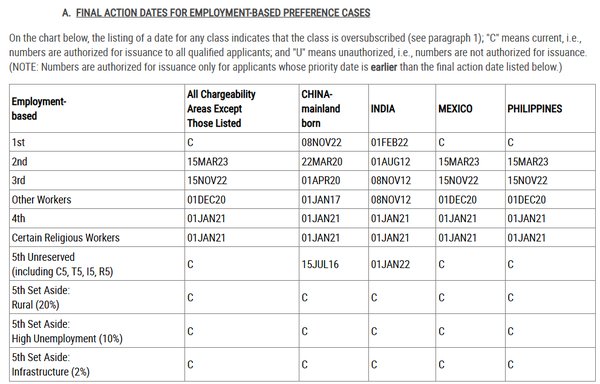600x384 pixels.
Task: Click the PHILIPPINES column header
Action: click(535, 109)
